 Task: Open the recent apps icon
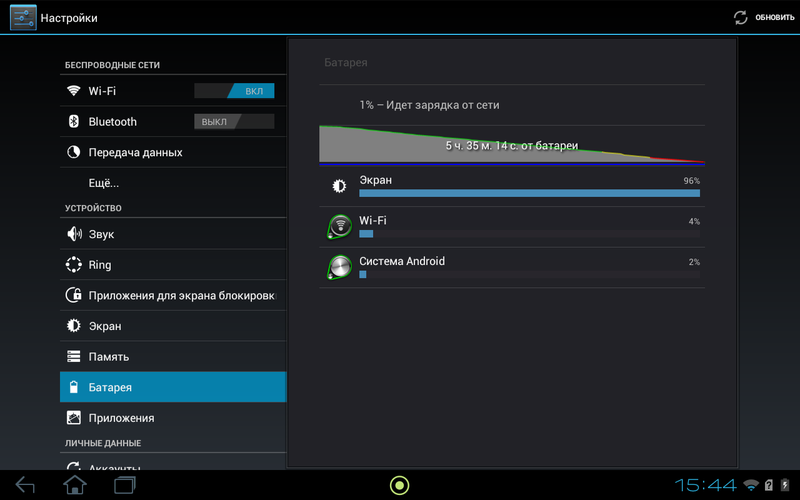(x=124, y=485)
